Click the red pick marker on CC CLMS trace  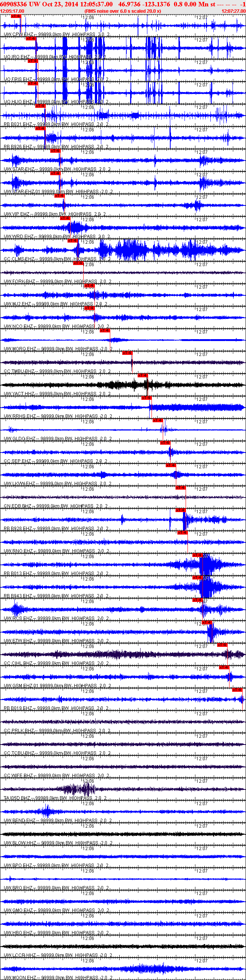point(72,240)
